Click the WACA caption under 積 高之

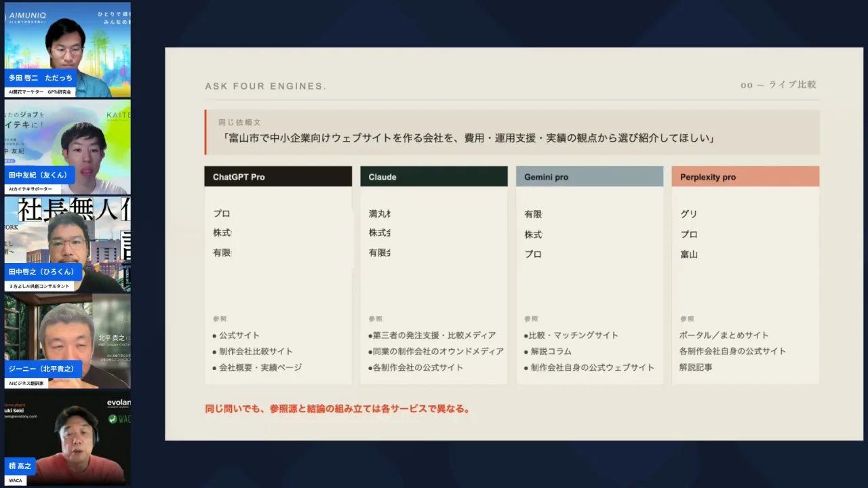(16, 481)
